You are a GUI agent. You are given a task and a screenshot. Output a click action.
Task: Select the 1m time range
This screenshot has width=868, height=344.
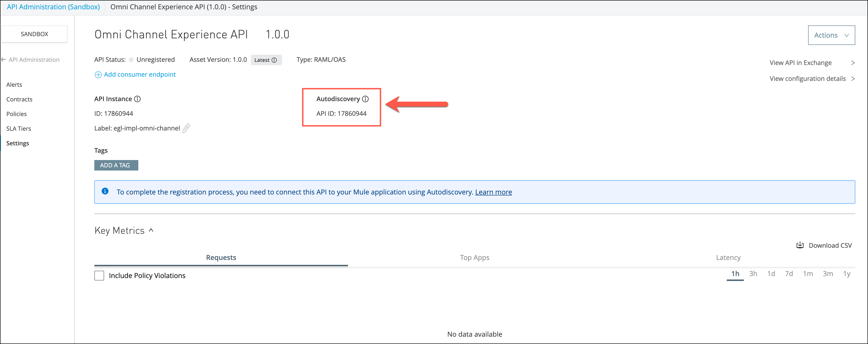click(808, 274)
